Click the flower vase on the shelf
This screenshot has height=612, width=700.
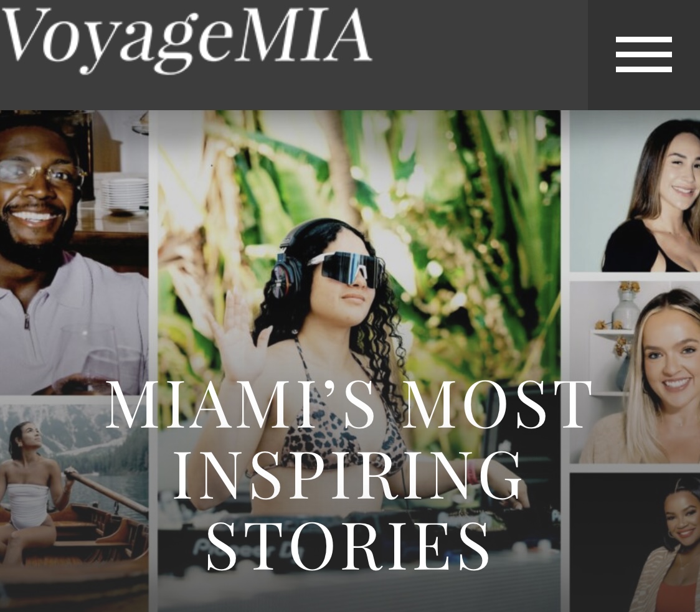[x=626, y=308]
